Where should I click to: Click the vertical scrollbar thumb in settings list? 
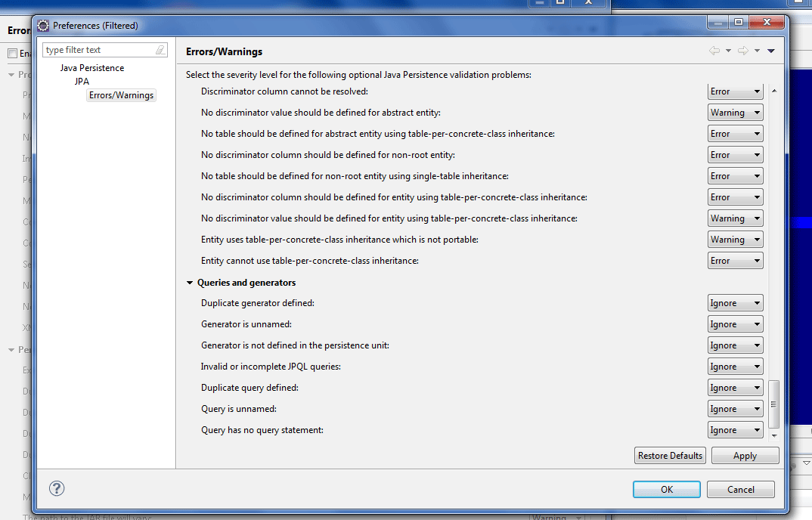click(x=773, y=404)
